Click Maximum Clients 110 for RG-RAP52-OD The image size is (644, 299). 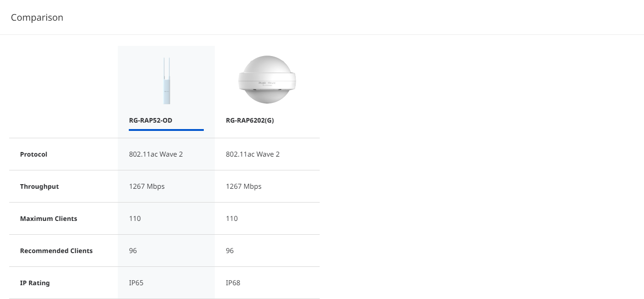point(135,219)
